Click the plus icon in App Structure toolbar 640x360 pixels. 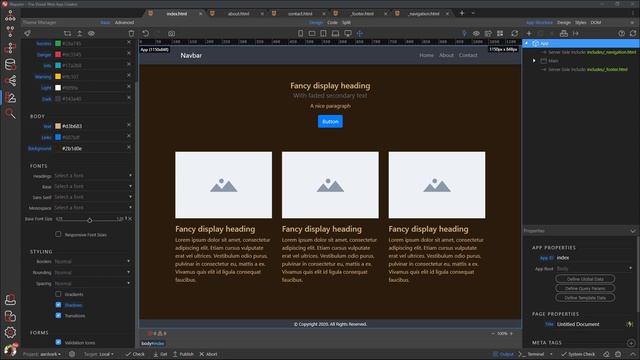[529, 33]
